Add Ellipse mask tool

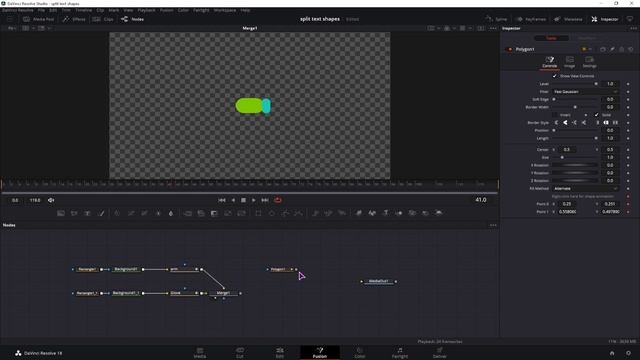coord(272,213)
